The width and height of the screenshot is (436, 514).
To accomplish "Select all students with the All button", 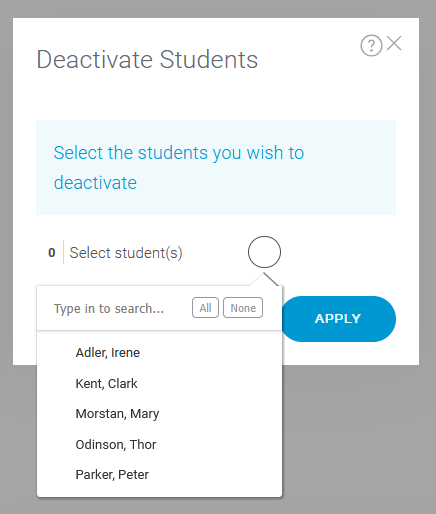I will tap(205, 308).
